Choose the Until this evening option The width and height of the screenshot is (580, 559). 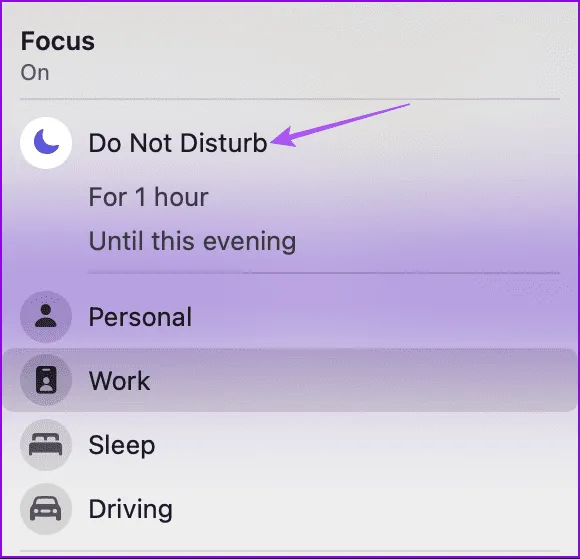(192, 242)
